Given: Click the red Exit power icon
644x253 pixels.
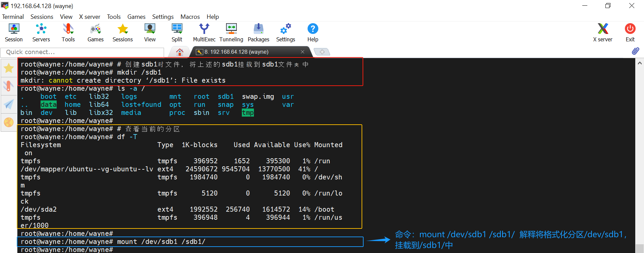Looking at the screenshot, I should tap(630, 33).
